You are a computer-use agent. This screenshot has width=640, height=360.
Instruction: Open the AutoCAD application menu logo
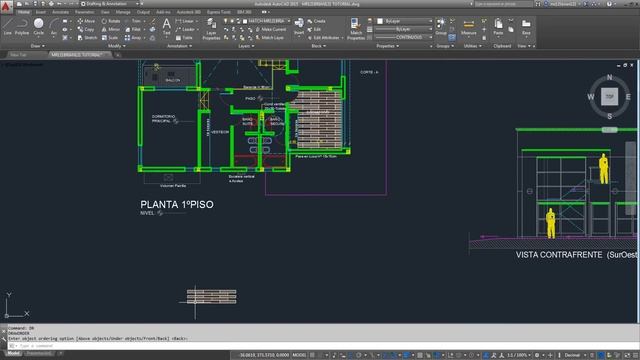tap(6, 7)
